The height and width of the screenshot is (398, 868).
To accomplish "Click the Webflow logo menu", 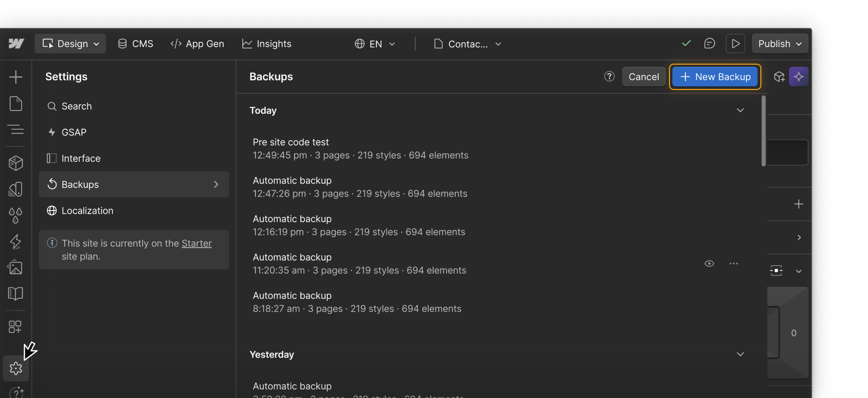I will [x=16, y=44].
